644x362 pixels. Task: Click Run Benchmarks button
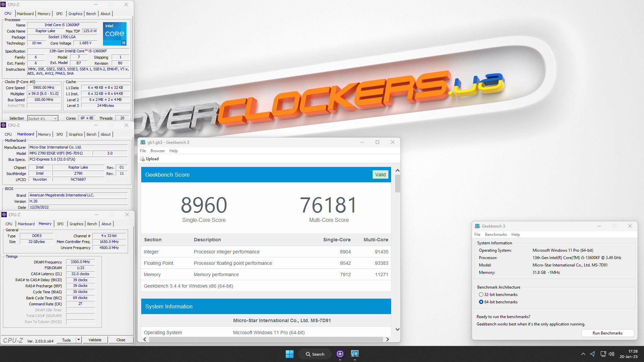[x=607, y=333]
